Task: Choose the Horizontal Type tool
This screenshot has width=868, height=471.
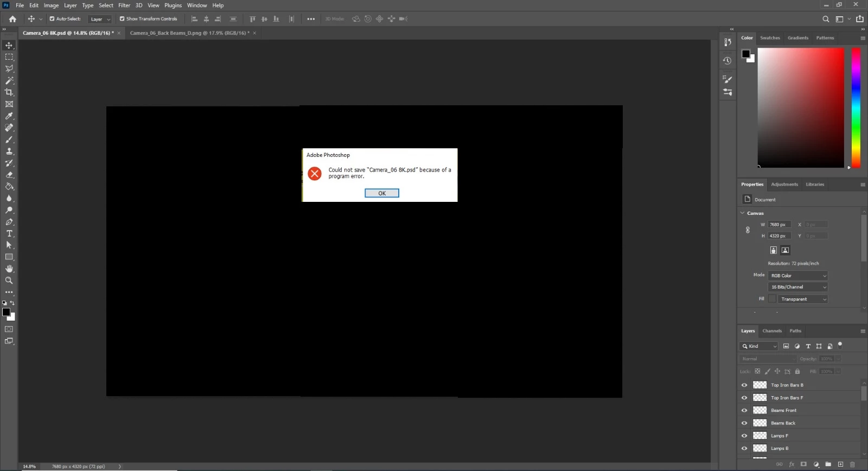Action: [x=9, y=233]
